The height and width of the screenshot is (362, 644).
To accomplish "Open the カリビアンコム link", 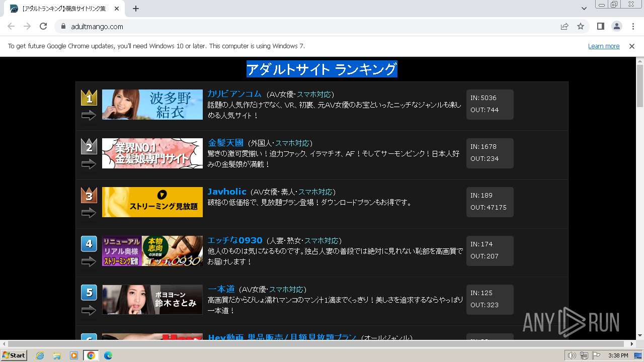I will pyautogui.click(x=234, y=94).
